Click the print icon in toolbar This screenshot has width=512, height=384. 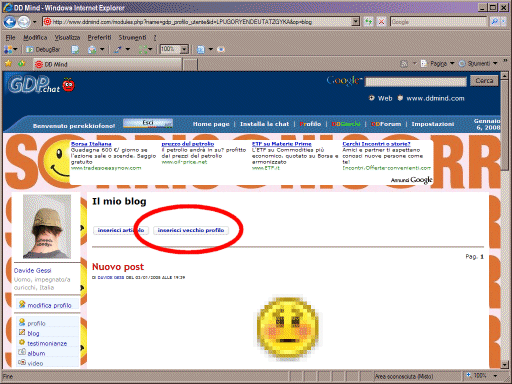[x=92, y=50]
